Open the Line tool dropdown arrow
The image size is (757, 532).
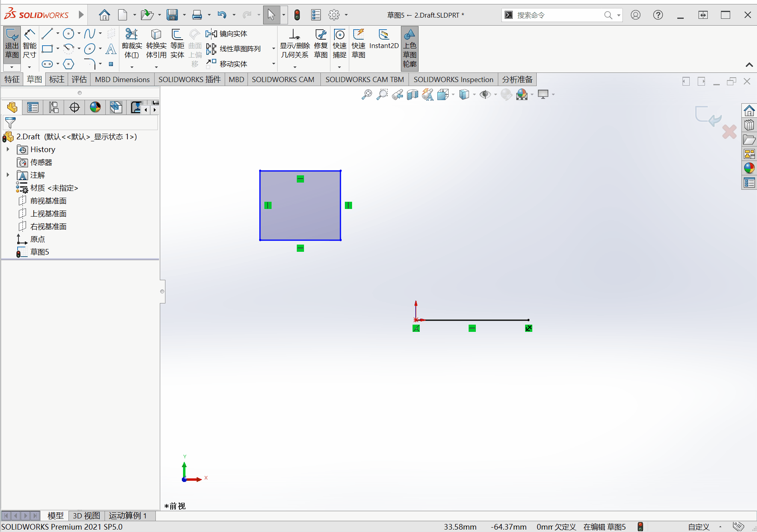(x=58, y=34)
